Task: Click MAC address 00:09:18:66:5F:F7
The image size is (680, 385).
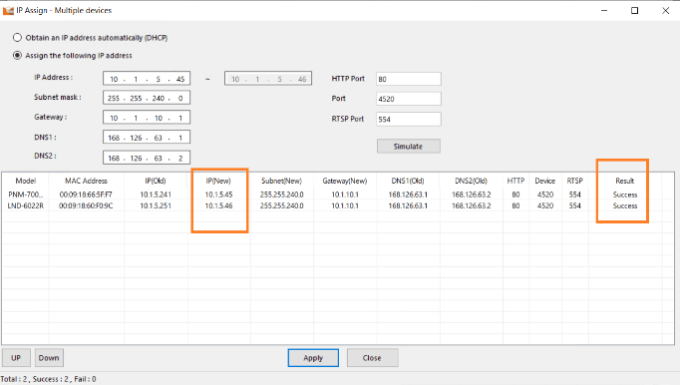Action: [x=86, y=195]
